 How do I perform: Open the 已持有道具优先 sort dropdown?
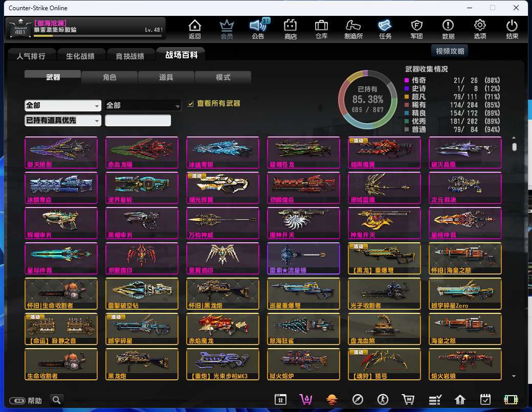click(x=62, y=121)
